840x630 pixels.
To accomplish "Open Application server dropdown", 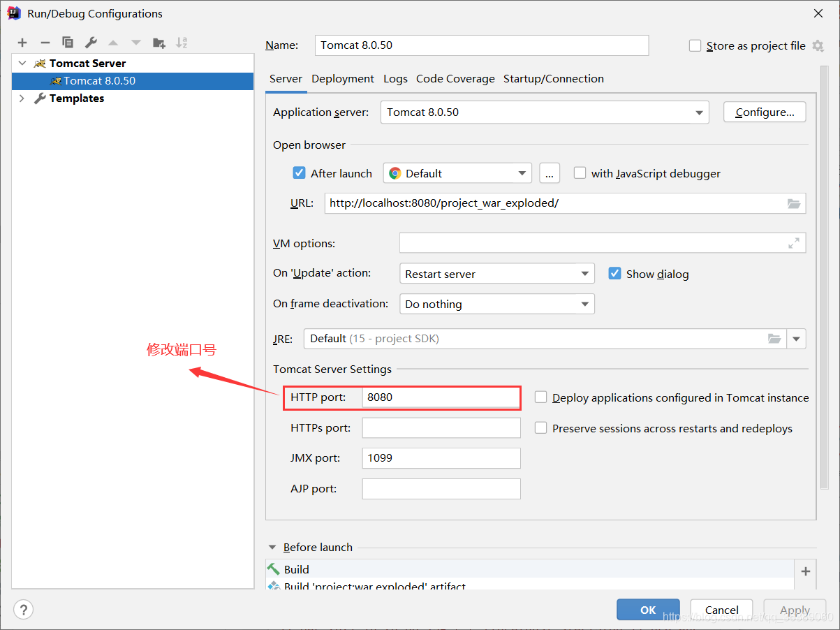I will (x=545, y=112).
